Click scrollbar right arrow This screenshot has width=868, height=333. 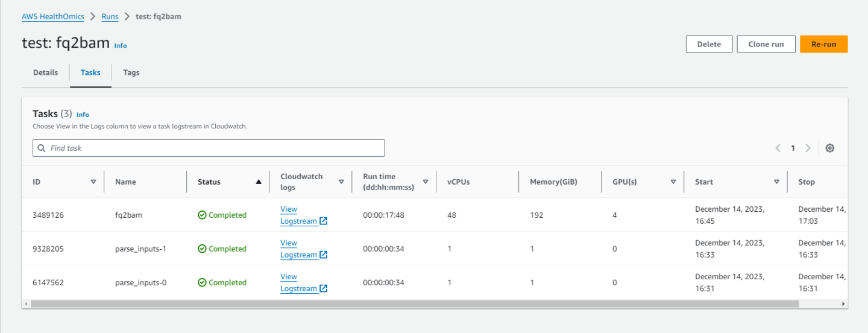pos(843,304)
